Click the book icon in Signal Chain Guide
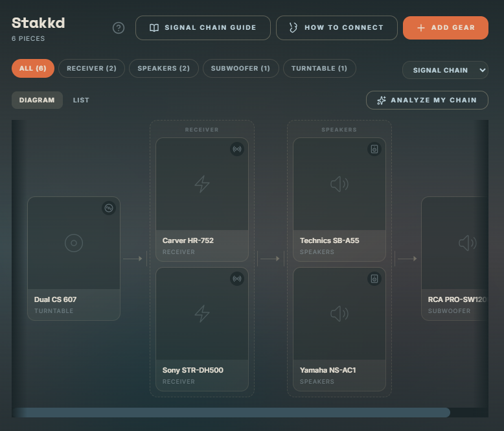This screenshot has width=504, height=431. [154, 28]
